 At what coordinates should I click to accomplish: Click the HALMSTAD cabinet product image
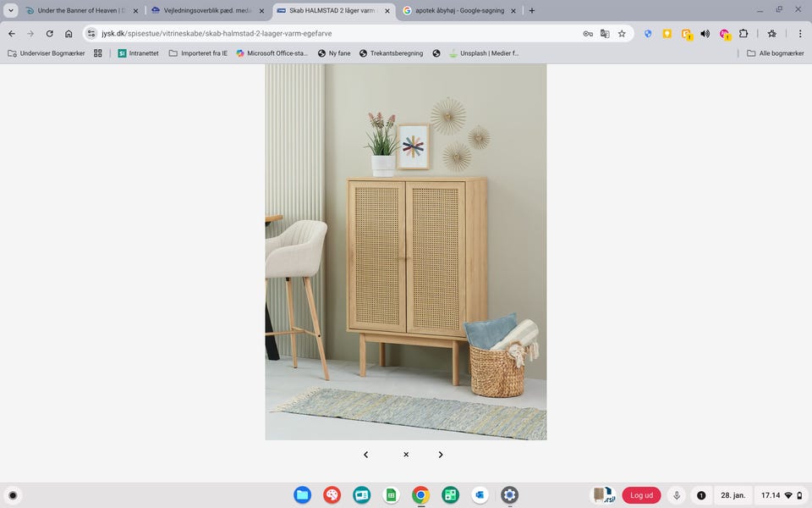tap(406, 252)
